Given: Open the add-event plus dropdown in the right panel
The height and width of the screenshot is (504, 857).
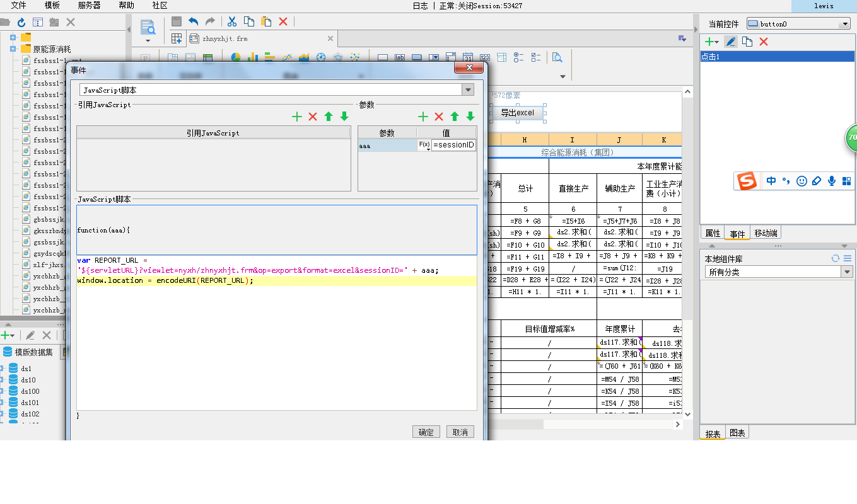Looking at the screenshot, I should (711, 42).
